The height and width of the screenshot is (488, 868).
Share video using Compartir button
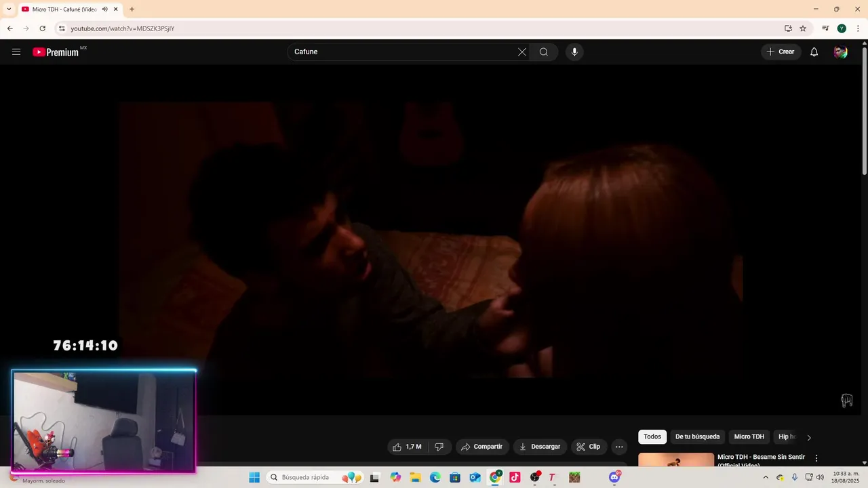(482, 447)
